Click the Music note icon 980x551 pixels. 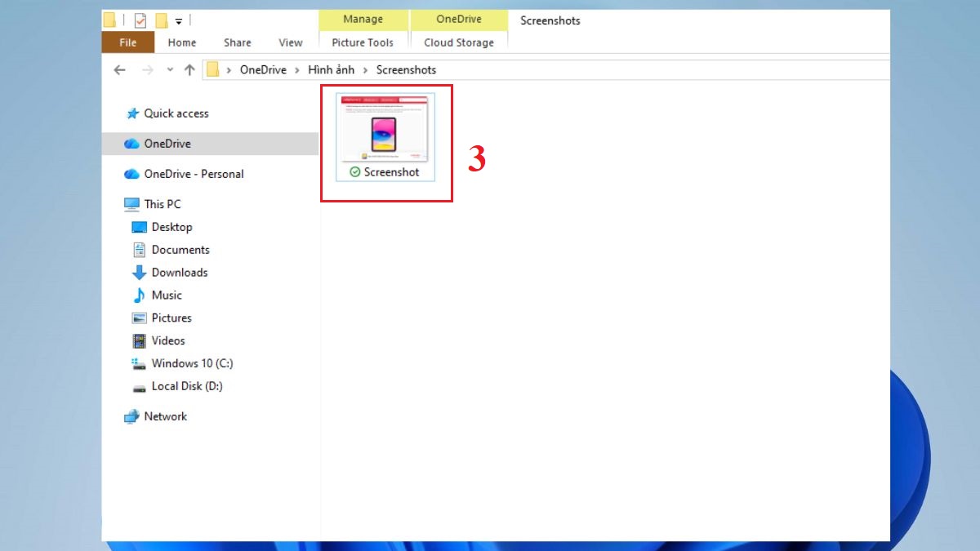[139, 295]
